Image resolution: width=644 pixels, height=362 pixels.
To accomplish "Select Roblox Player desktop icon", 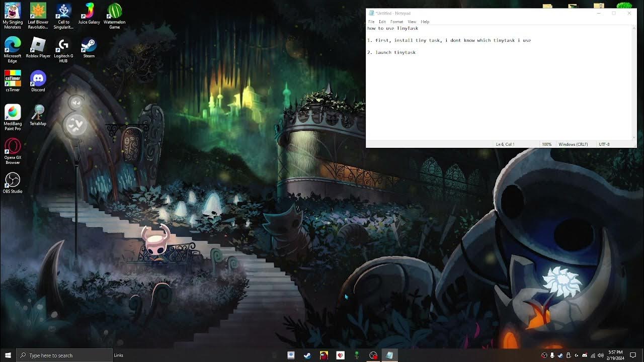I will pos(38,48).
